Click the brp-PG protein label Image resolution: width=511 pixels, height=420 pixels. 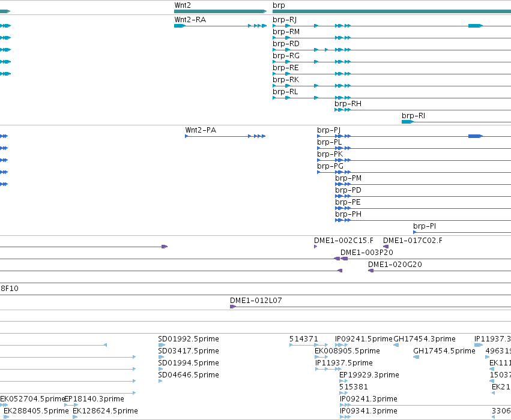pos(330,166)
